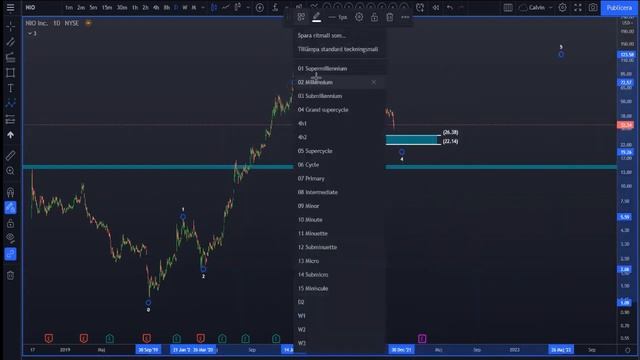Select the trend line drawing tool

point(11,42)
